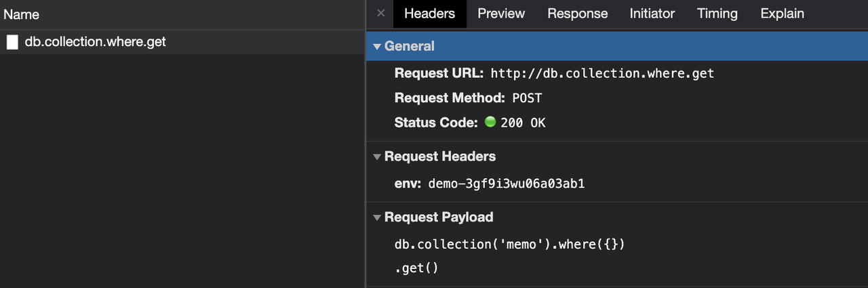The image size is (868, 288).
Task: Open the Preview tab
Action: [501, 14]
